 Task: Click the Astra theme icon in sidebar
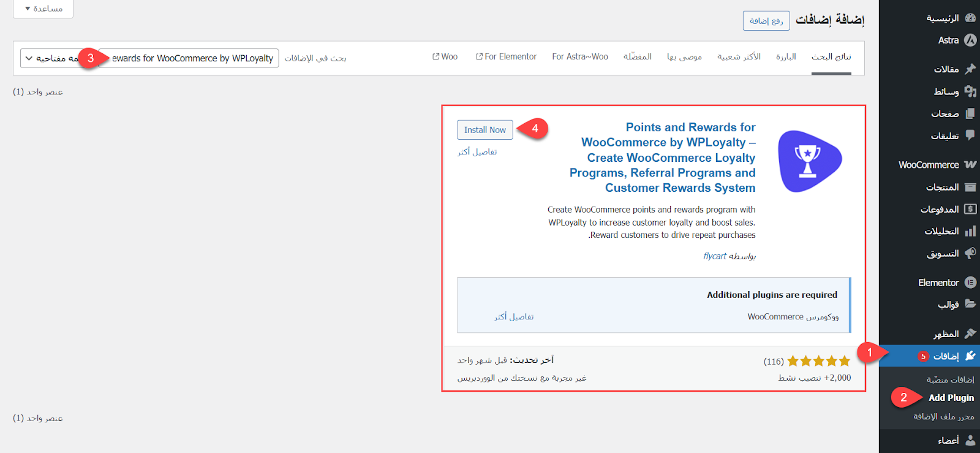[x=970, y=40]
